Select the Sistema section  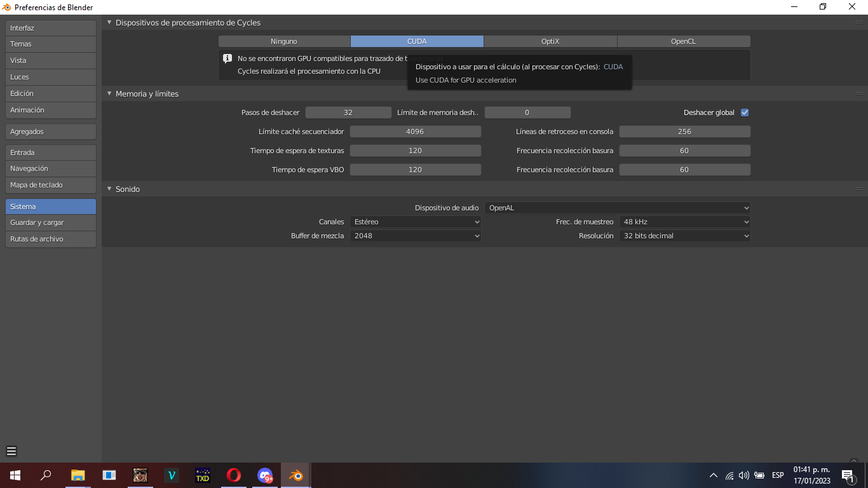click(x=51, y=207)
